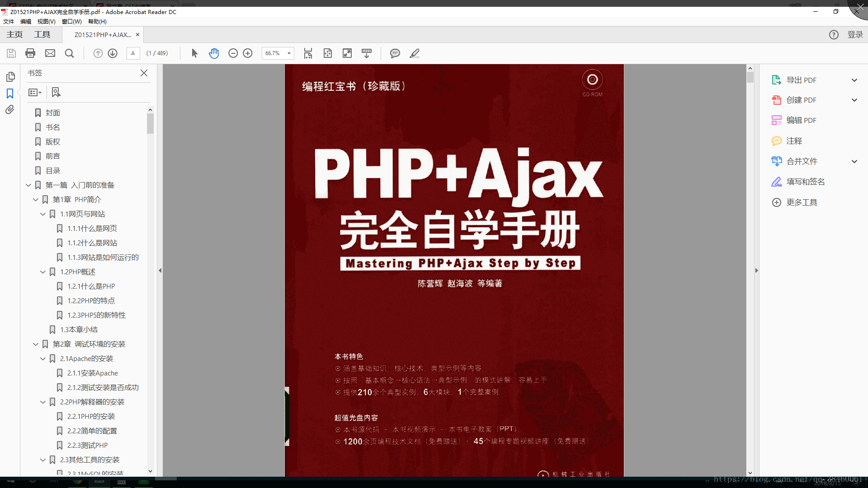Expand the Export PDF options chevron
Screen dimensions: 868x488
[854, 80]
